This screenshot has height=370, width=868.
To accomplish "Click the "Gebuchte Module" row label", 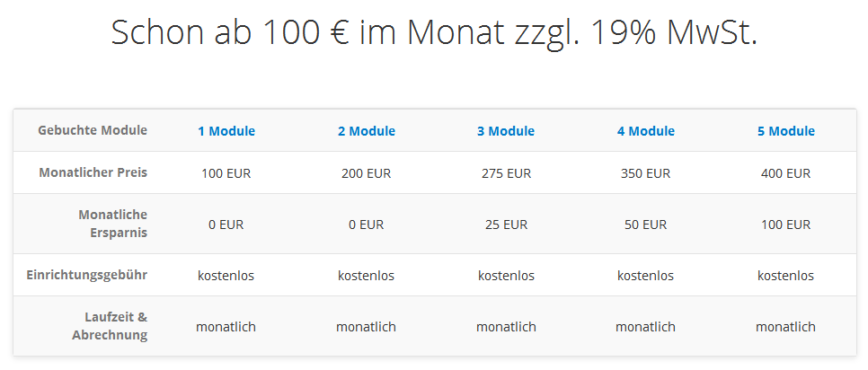I will click(93, 130).
